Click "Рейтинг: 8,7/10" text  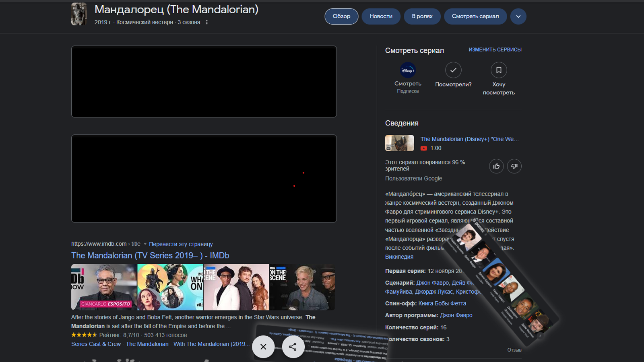click(x=119, y=335)
